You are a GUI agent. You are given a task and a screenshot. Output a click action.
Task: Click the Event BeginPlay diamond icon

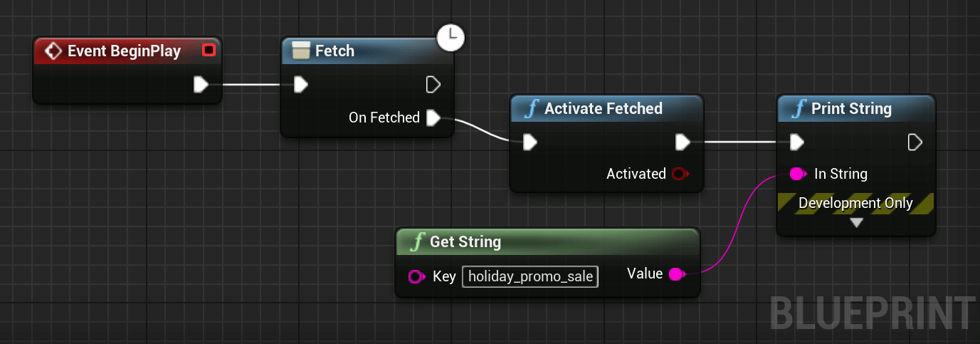click(52, 51)
